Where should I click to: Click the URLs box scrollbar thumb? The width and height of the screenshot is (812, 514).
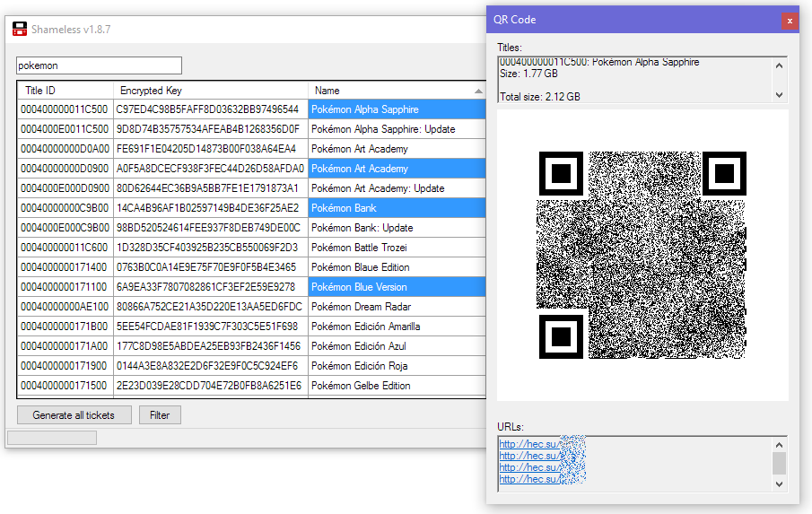pyautogui.click(x=779, y=463)
